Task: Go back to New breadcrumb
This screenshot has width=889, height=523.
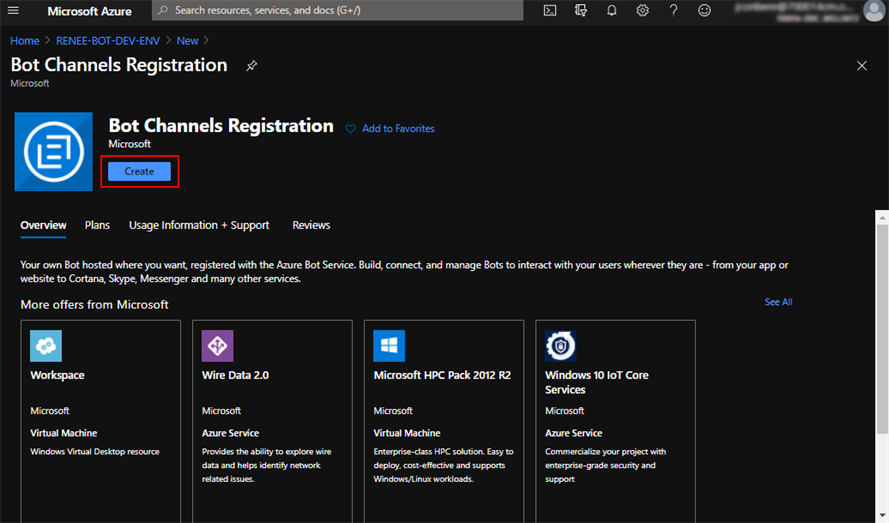Action: click(x=187, y=41)
